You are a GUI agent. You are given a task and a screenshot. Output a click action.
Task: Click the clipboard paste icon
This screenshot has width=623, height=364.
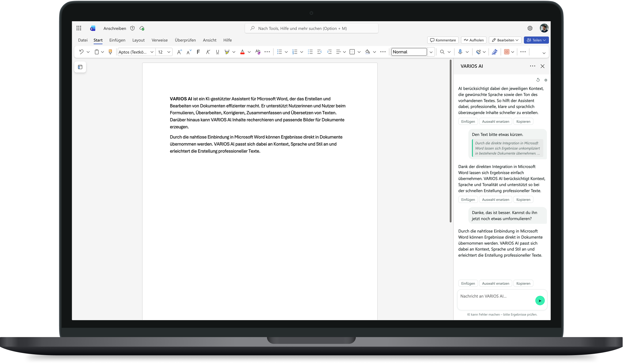click(x=97, y=52)
